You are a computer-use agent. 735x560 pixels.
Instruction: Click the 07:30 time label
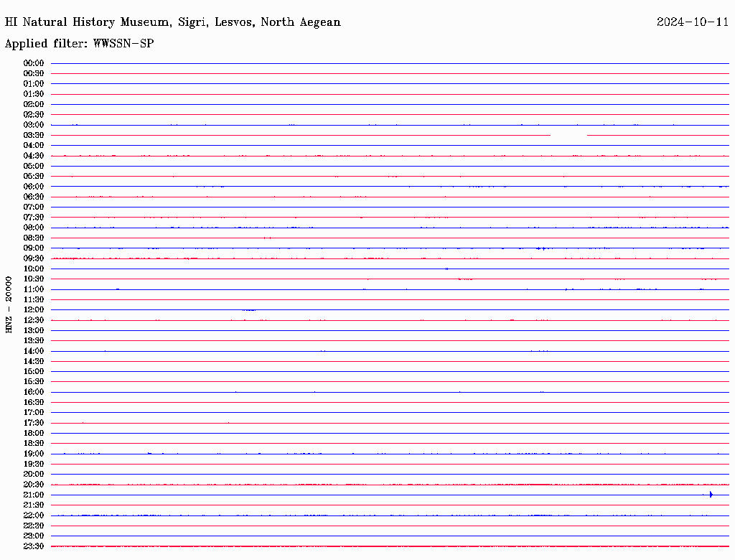[x=34, y=217]
